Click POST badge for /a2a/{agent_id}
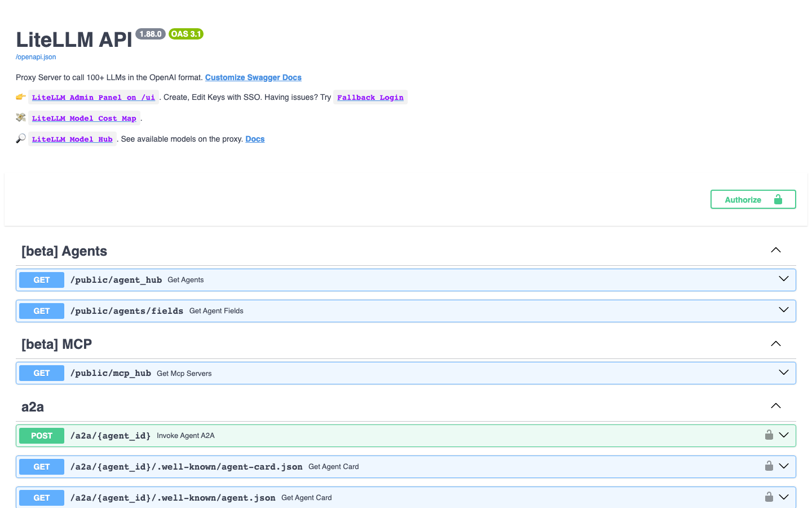This screenshot has height=508, width=812. [42, 436]
